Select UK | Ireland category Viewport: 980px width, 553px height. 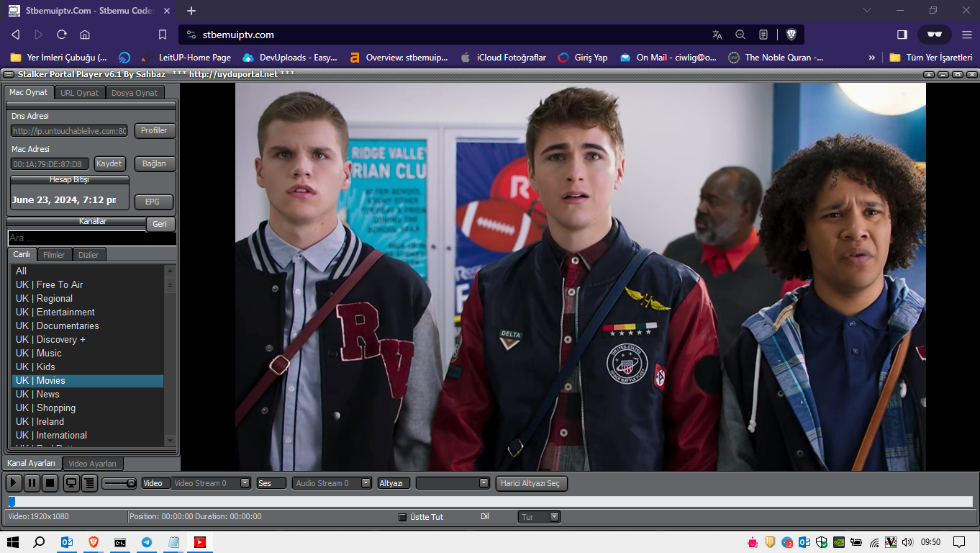tap(88, 421)
